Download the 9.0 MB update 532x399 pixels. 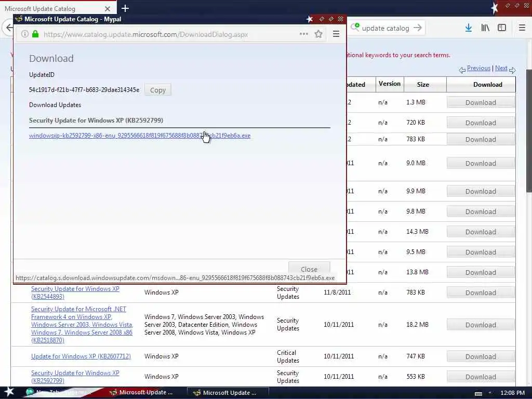click(x=481, y=164)
